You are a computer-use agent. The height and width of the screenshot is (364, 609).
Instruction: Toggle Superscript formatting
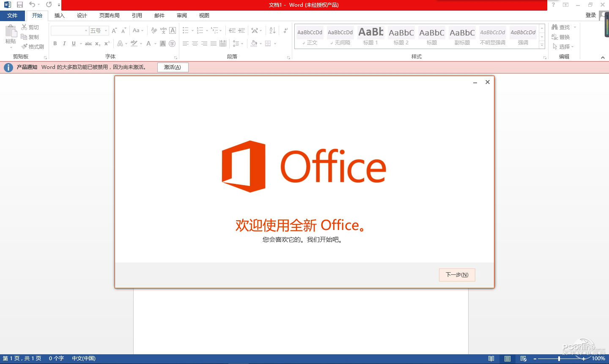[107, 44]
